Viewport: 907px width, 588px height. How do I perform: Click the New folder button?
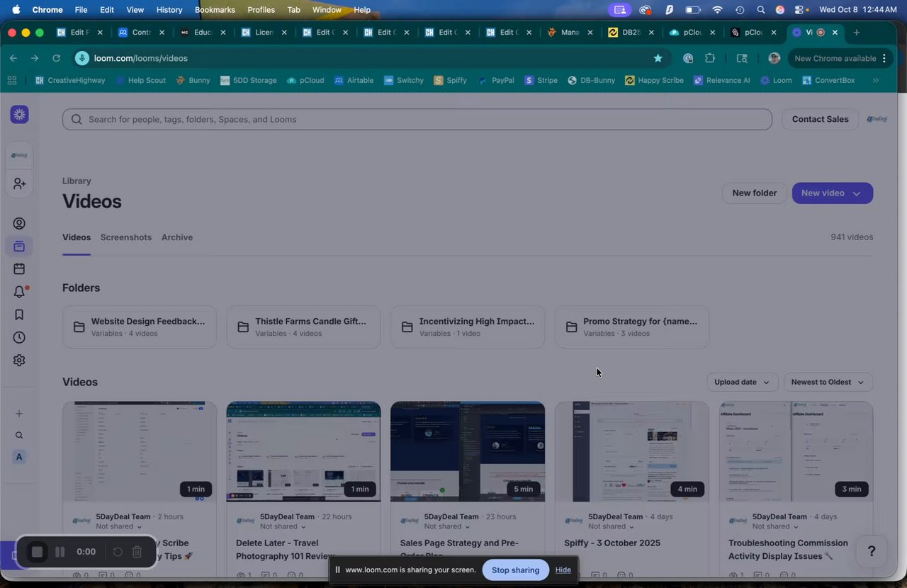tap(755, 193)
